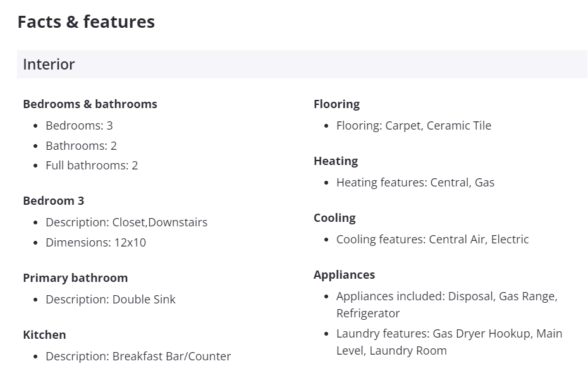Click the Kitchen subheading
The width and height of the screenshot is (588, 378).
[44, 335]
